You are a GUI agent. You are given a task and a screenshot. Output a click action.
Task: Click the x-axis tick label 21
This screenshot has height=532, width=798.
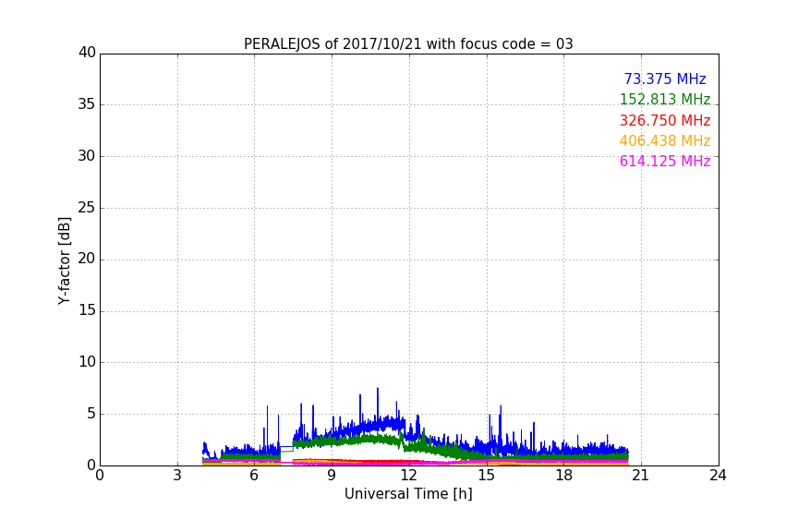pos(641,476)
